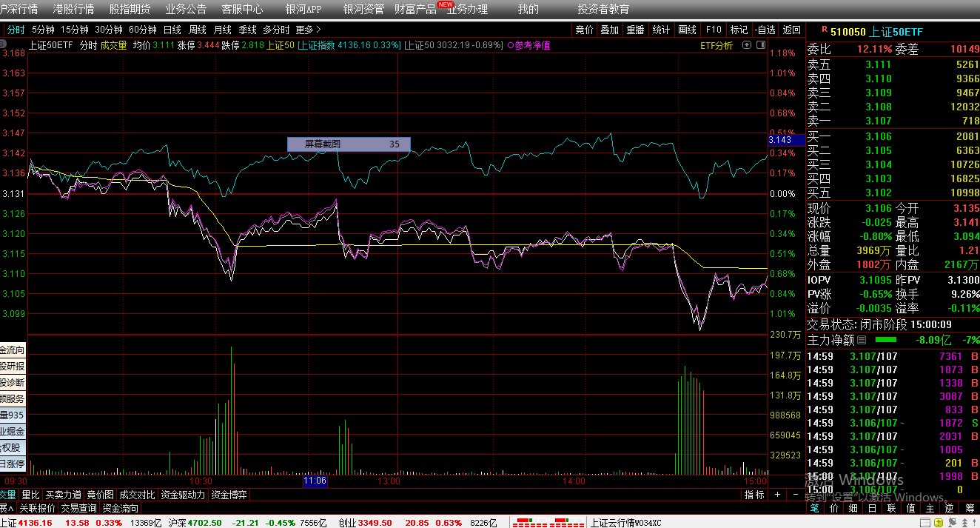
Task: Open the 财富产品 menu with NEW badge
Action: (x=415, y=10)
